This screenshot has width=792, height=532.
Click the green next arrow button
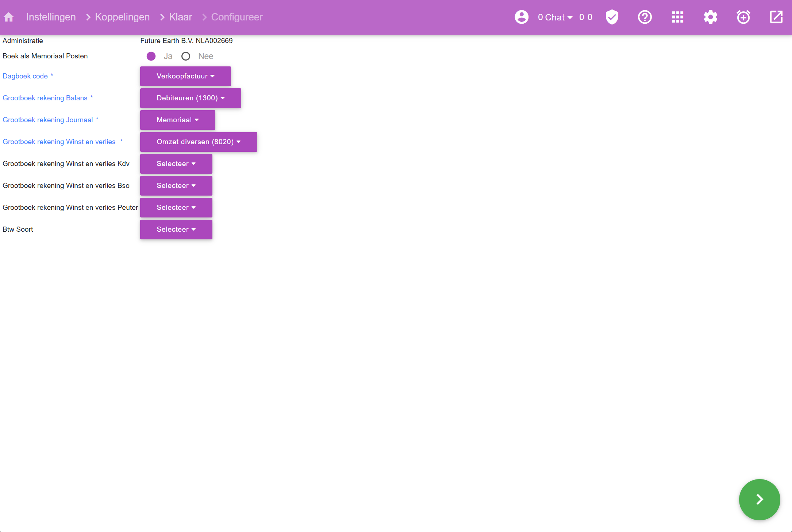pyautogui.click(x=760, y=500)
